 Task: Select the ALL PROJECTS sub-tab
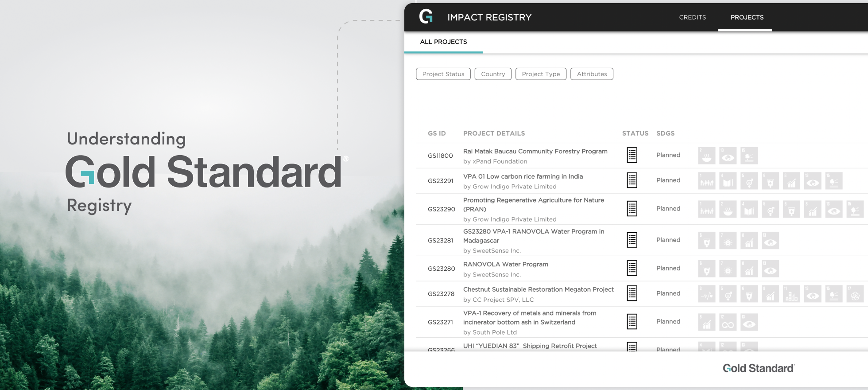[x=443, y=42]
